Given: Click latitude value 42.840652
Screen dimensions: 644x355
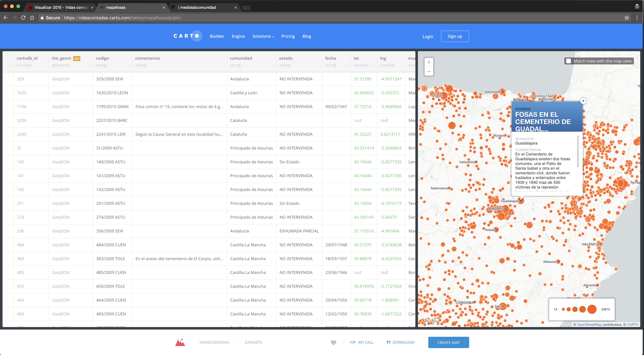Looking at the screenshot, I should pyautogui.click(x=364, y=93).
